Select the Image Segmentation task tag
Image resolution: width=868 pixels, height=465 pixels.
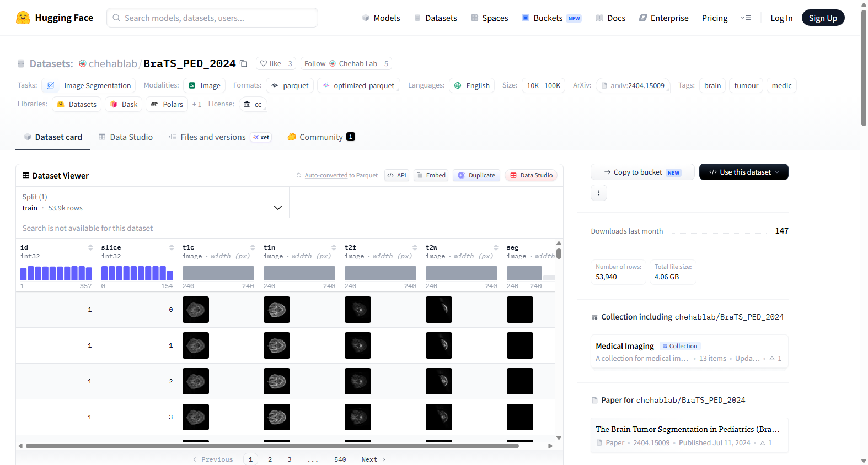click(89, 85)
